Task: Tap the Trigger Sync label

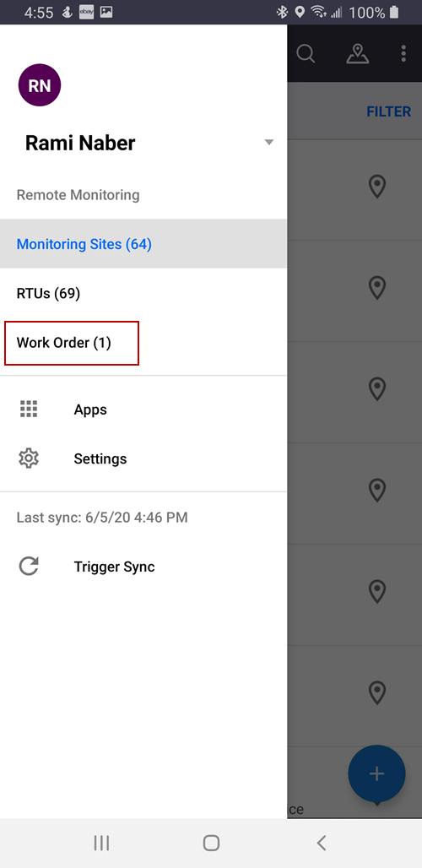Action: pos(115,567)
